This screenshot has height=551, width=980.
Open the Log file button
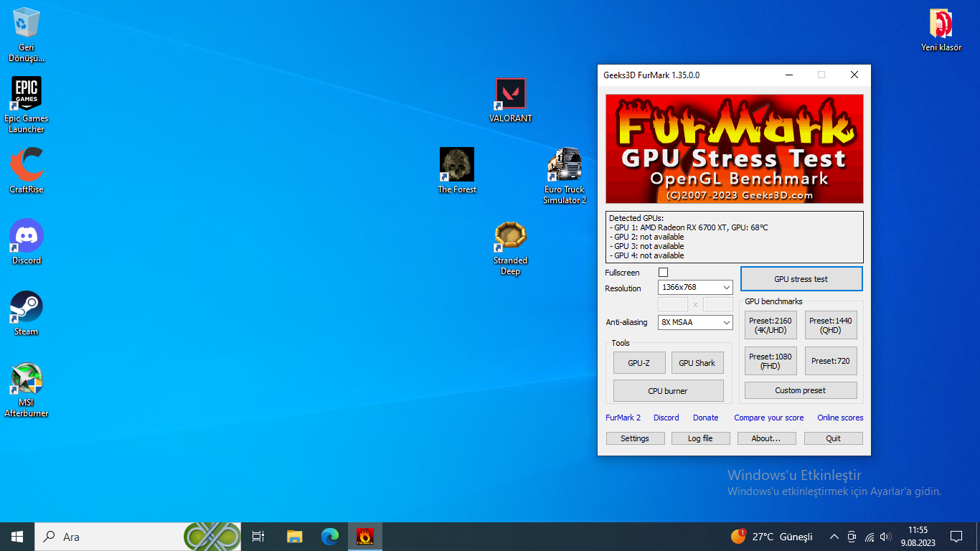[x=700, y=438]
